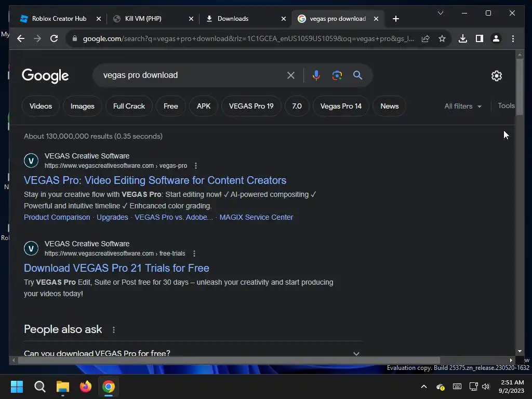Submit search with magnifier icon
532x399 pixels.
[x=357, y=75]
